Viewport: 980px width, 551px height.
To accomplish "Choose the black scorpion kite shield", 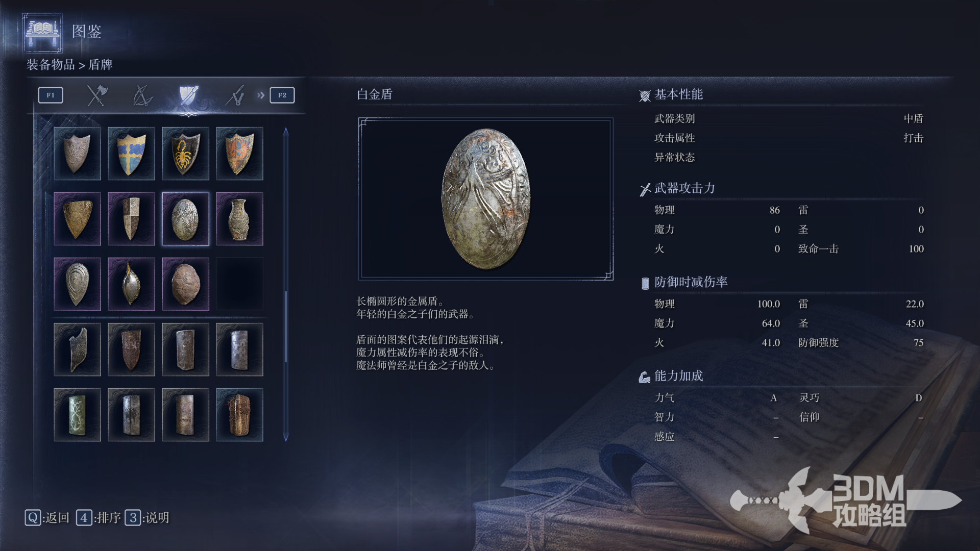I will tap(185, 154).
